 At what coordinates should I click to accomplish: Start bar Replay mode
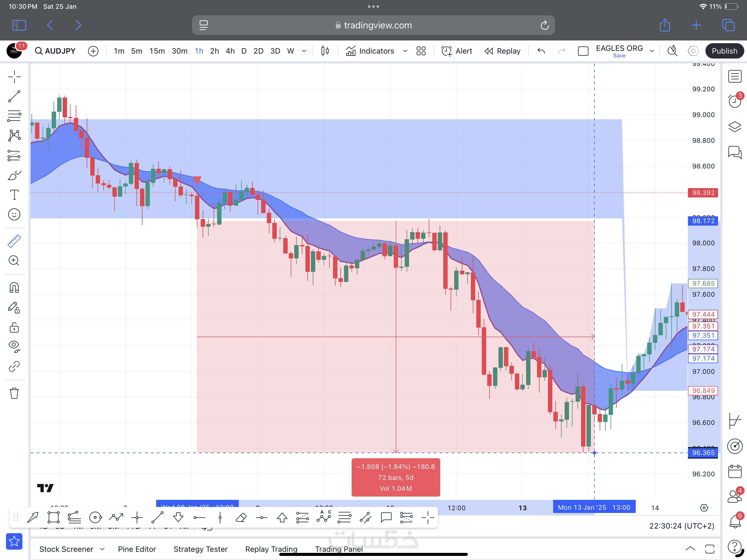click(502, 51)
